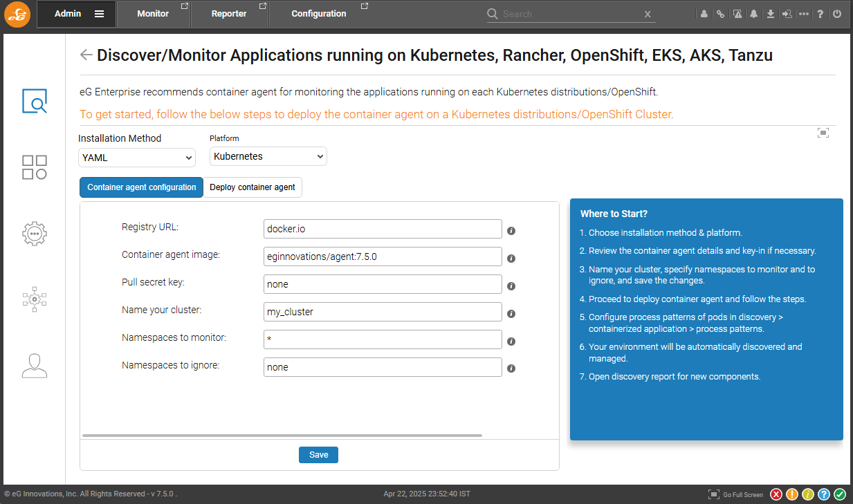The image size is (853, 504).
Task: Open the Admin hamburger menu
Action: pyautogui.click(x=100, y=14)
